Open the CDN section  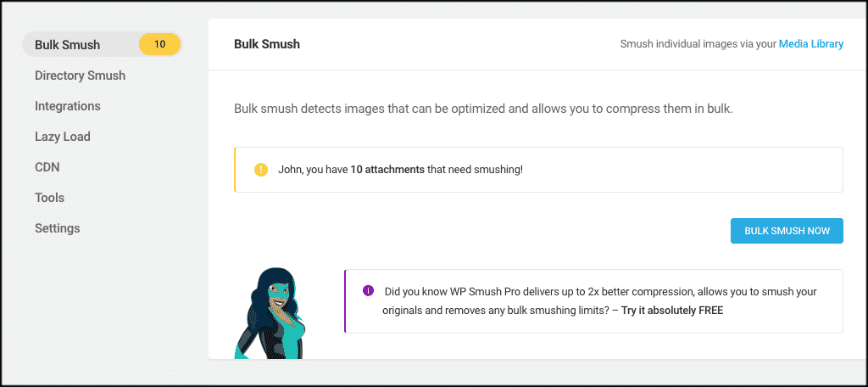tap(47, 167)
